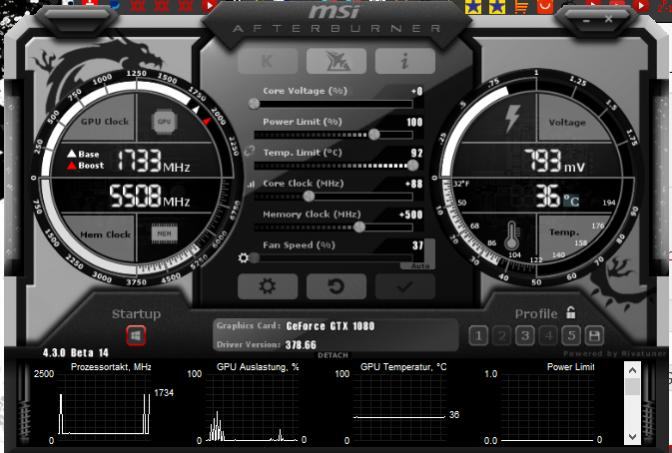Click the GPU Auslastung, % graph
The width and height of the screenshot is (672, 453).
252,406
